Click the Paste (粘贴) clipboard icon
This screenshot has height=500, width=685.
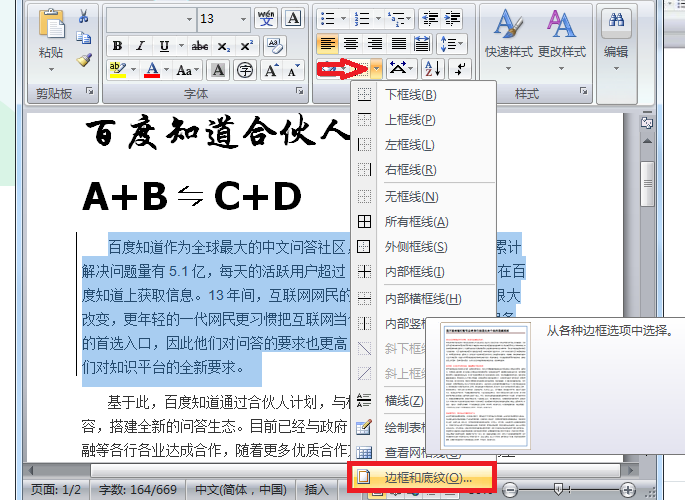(51, 23)
